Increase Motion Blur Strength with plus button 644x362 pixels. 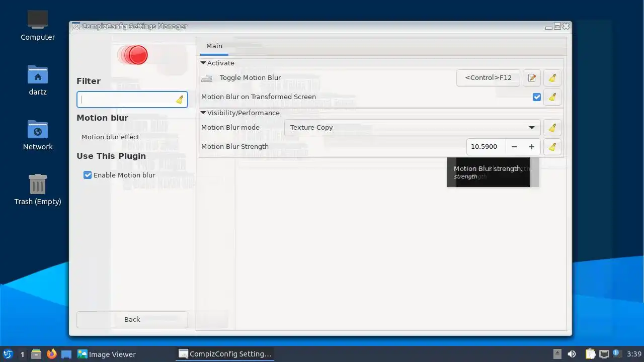[532, 147]
